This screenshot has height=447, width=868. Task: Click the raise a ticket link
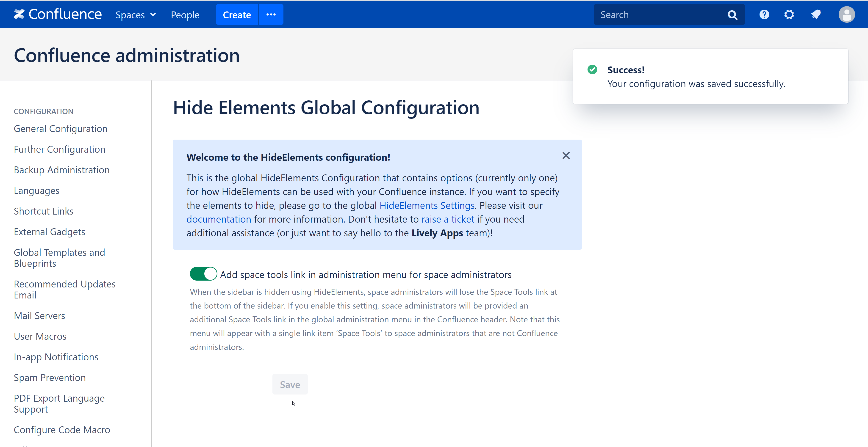point(448,219)
